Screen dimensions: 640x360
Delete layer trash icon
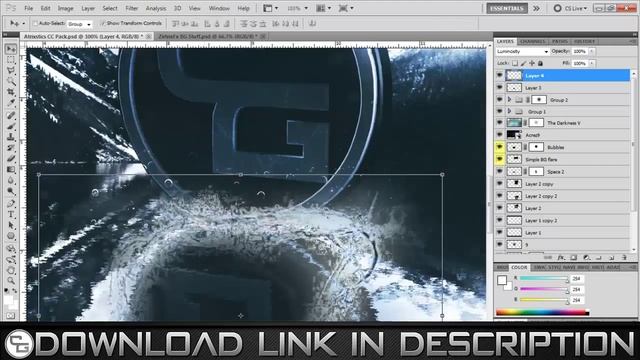coord(624,258)
